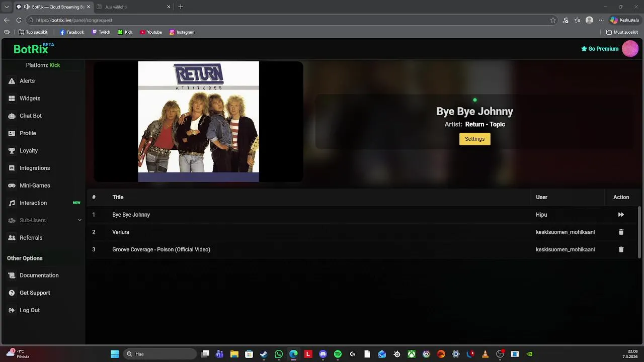Open the Facebook bookmark
This screenshot has width=644, height=362.
click(72, 32)
